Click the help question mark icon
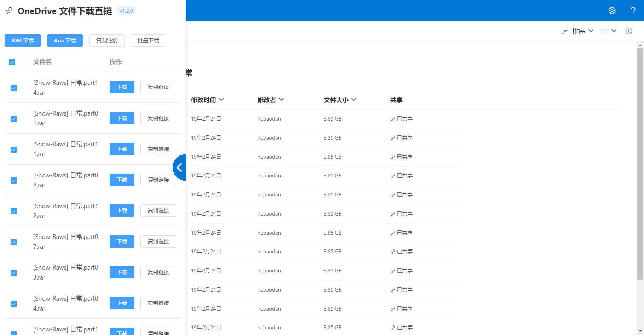Viewport: 644px width, 335px height. click(x=633, y=11)
